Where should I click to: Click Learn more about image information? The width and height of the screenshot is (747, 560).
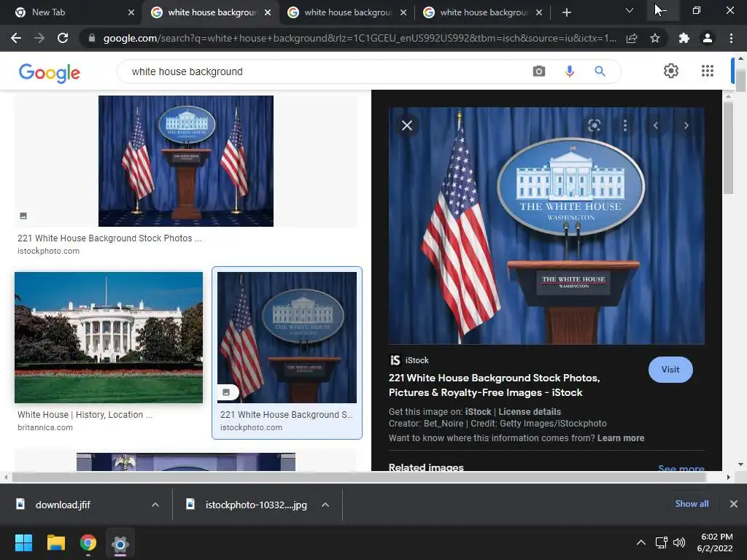click(621, 438)
